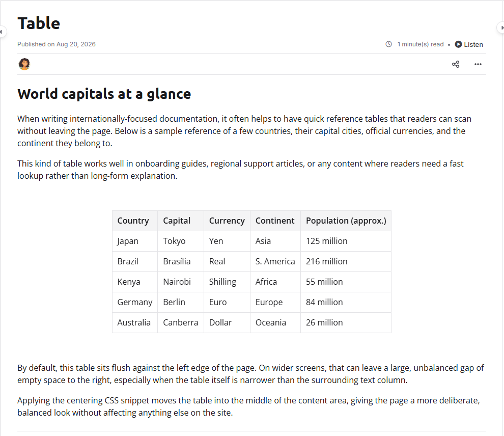Select the Brasília table cell
504x436 pixels.
(x=181, y=261)
